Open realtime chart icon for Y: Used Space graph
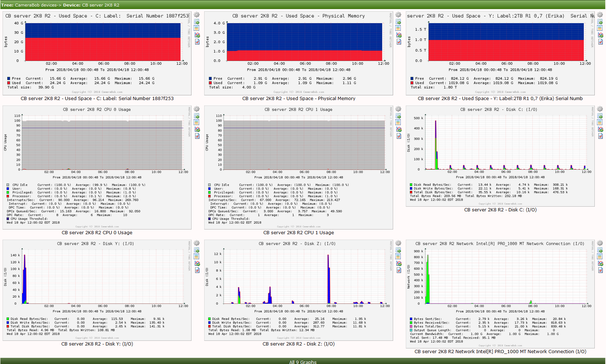 click(600, 35)
